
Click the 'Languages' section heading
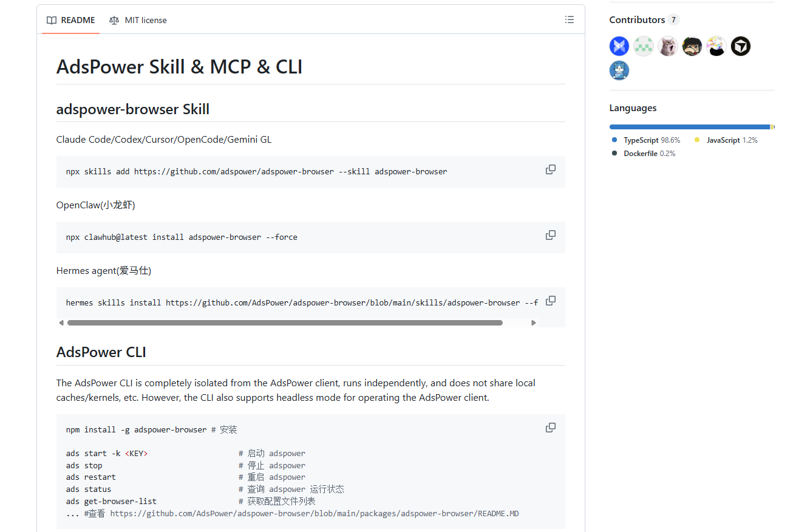pyautogui.click(x=633, y=108)
